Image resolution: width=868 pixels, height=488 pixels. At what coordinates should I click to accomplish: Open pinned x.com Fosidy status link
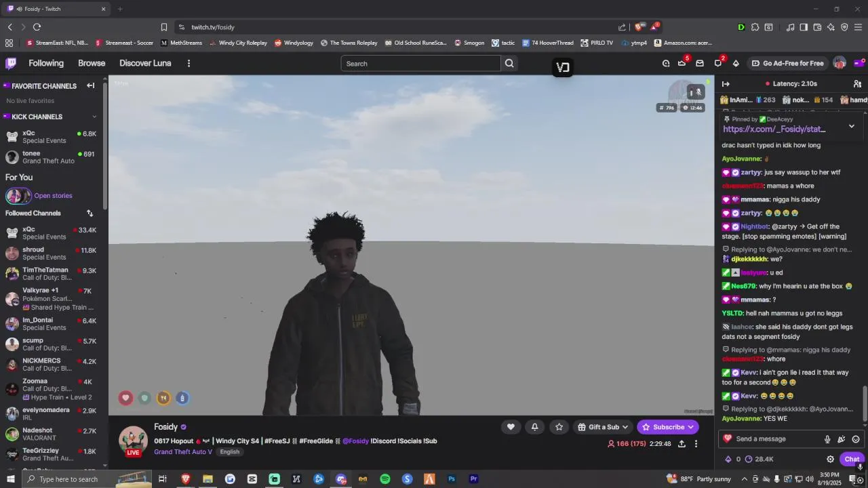(x=774, y=129)
